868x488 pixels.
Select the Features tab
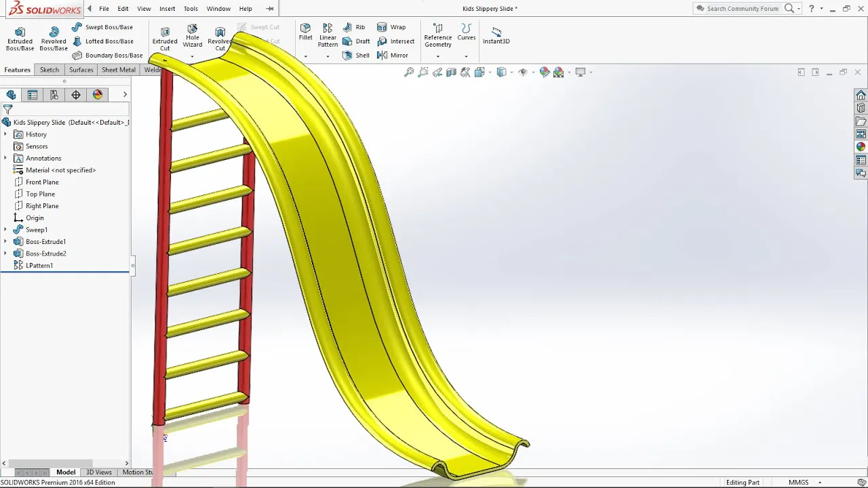click(18, 70)
